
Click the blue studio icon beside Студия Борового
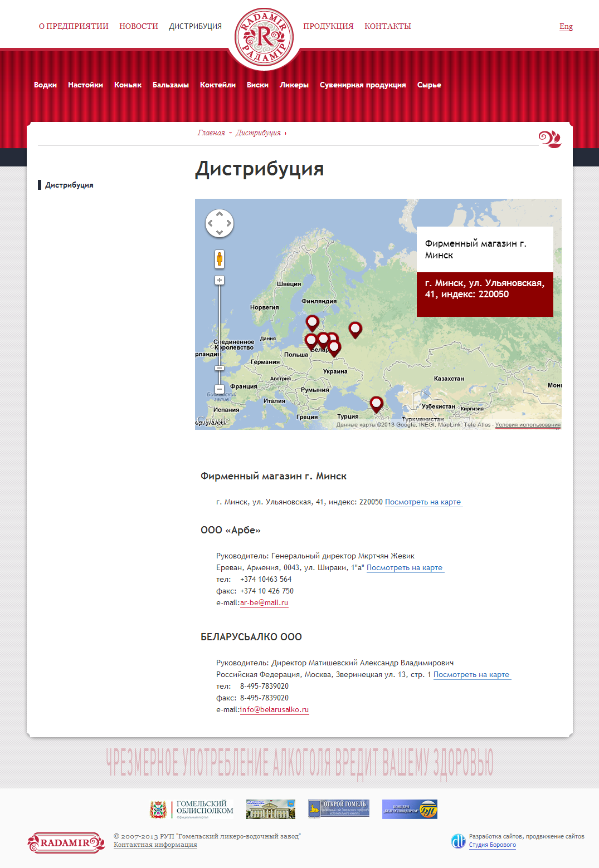coord(458,841)
